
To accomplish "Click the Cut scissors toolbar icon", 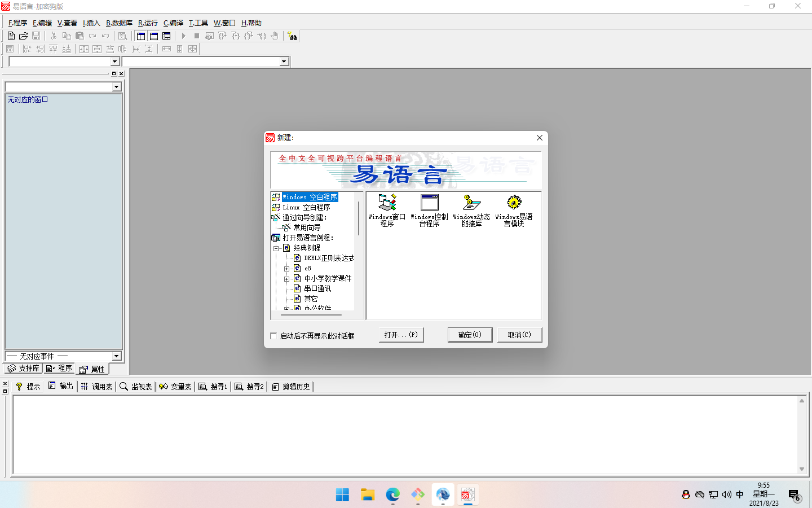I will (54, 36).
